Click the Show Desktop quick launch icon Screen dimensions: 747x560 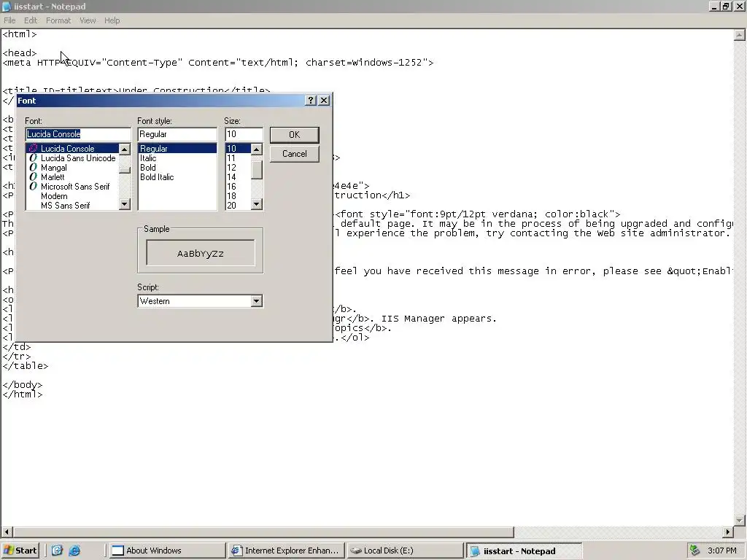point(57,551)
